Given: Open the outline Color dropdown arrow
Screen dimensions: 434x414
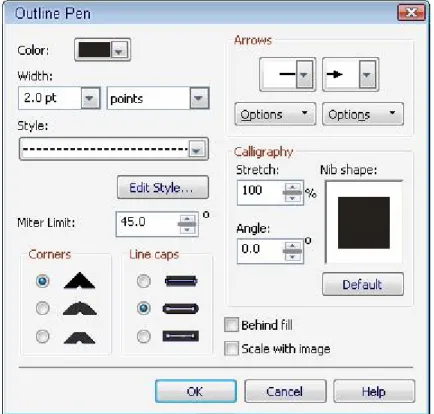Looking at the screenshot, I should [119, 50].
